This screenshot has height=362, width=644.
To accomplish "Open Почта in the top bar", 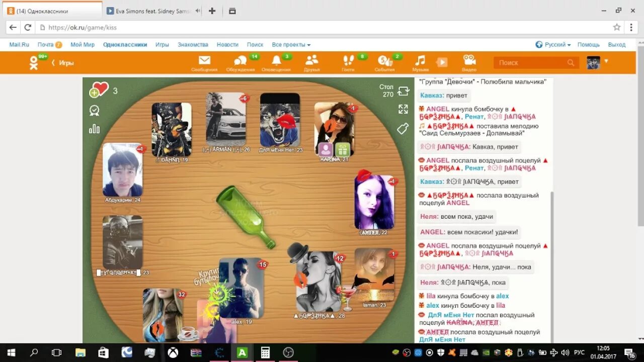I will tap(45, 45).
